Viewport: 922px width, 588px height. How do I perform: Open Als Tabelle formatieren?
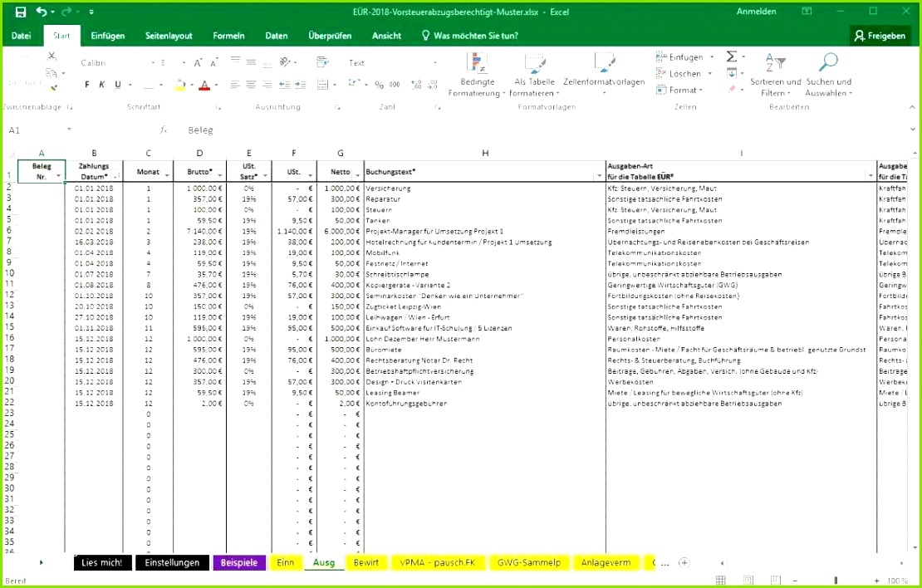[x=534, y=75]
